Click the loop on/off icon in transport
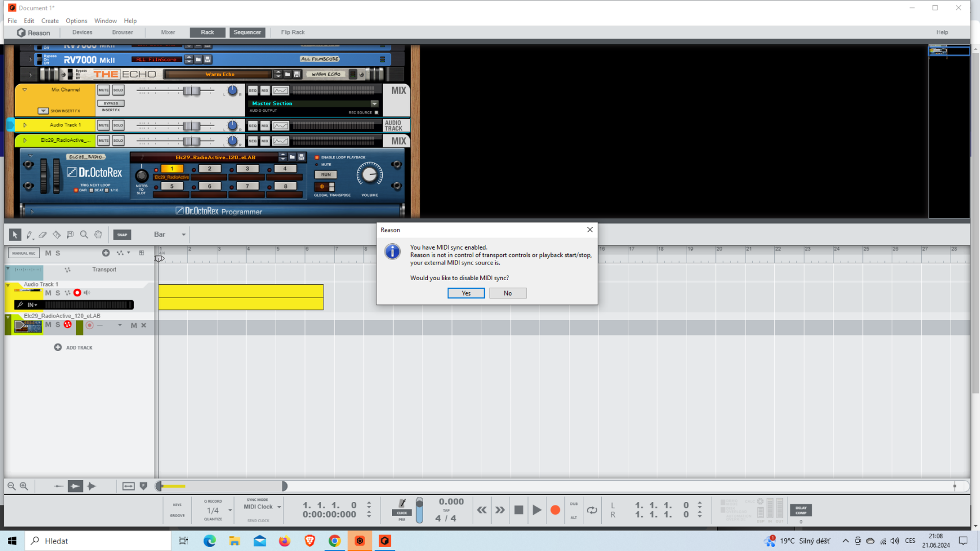Viewport: 980px width, 551px height. (x=591, y=510)
